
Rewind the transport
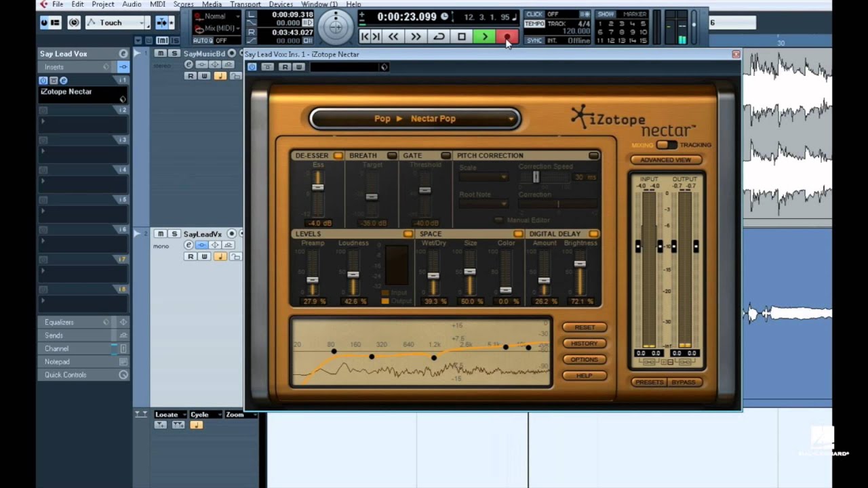pyautogui.click(x=393, y=37)
